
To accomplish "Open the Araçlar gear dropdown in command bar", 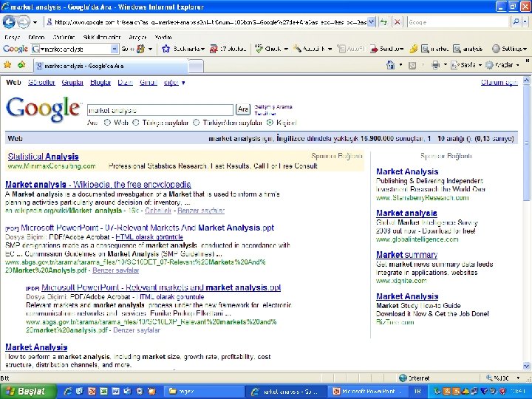I will point(502,65).
